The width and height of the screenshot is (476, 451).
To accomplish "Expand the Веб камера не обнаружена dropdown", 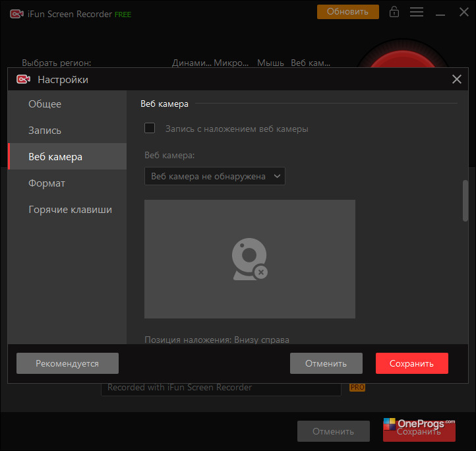I will 215,176.
